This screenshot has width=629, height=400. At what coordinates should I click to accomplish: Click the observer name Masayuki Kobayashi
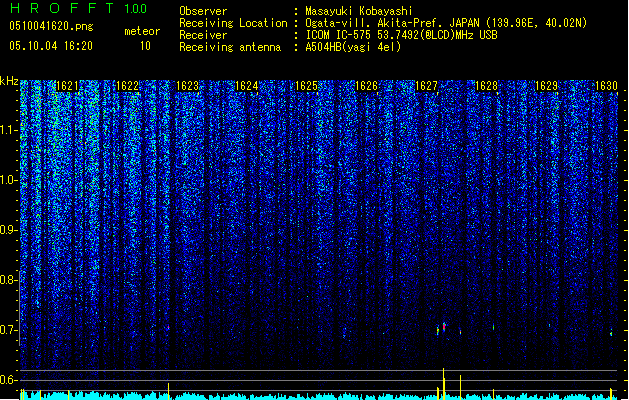tap(359, 11)
